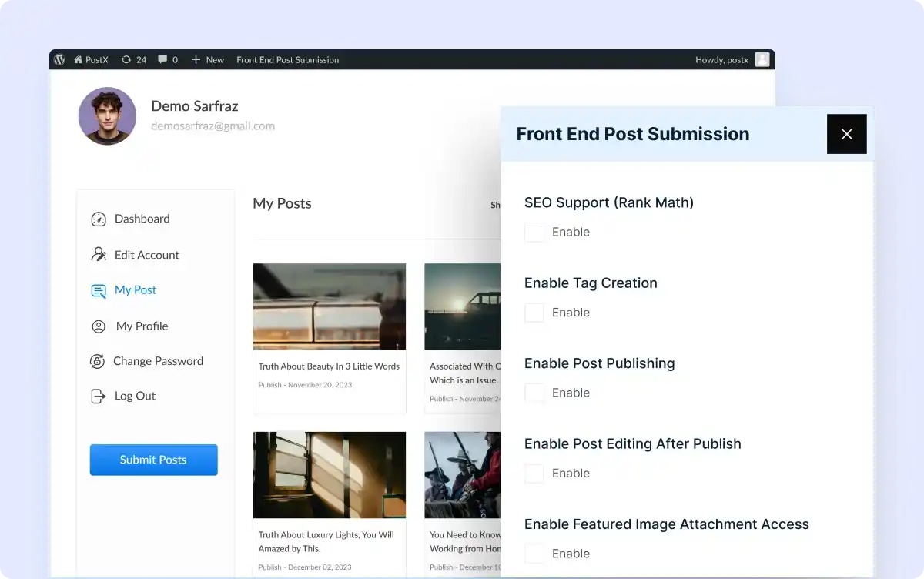Open the comments bubble icon
The height and width of the screenshot is (579, 924).
[162, 59]
